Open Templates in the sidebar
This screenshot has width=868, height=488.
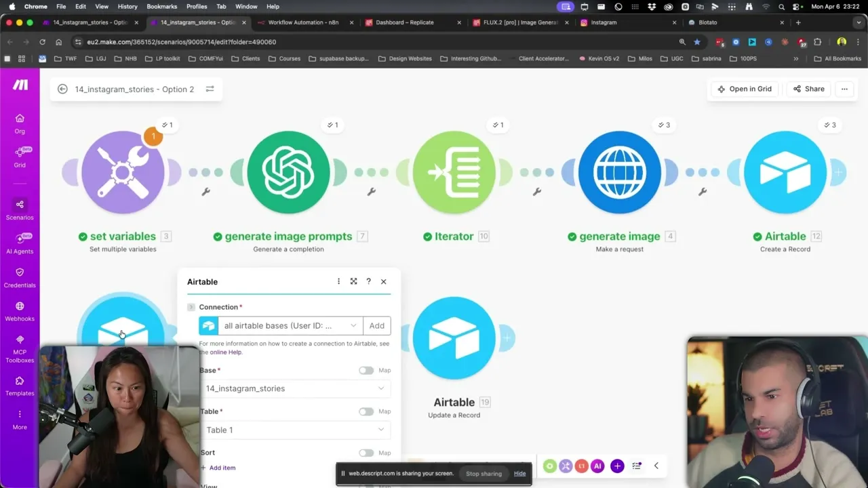(20, 386)
